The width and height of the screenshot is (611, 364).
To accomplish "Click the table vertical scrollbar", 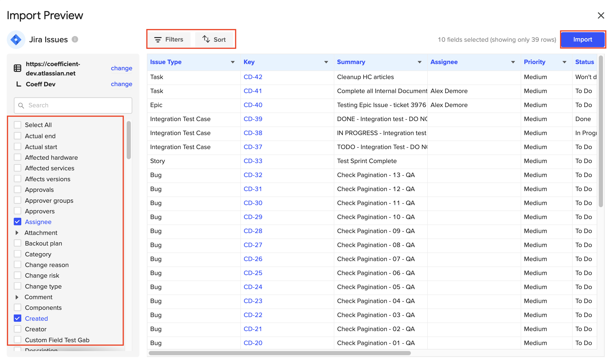I will 601,131.
